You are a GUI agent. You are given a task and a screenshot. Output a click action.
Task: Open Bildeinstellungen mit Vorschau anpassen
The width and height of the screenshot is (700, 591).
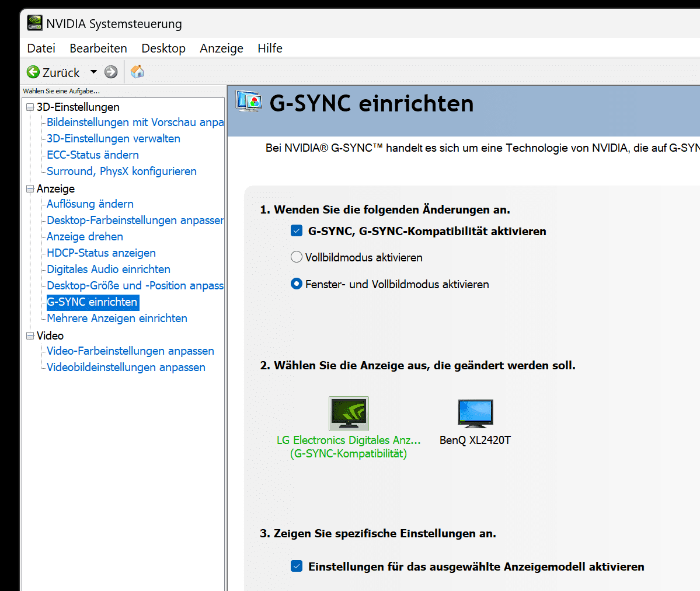pos(135,122)
